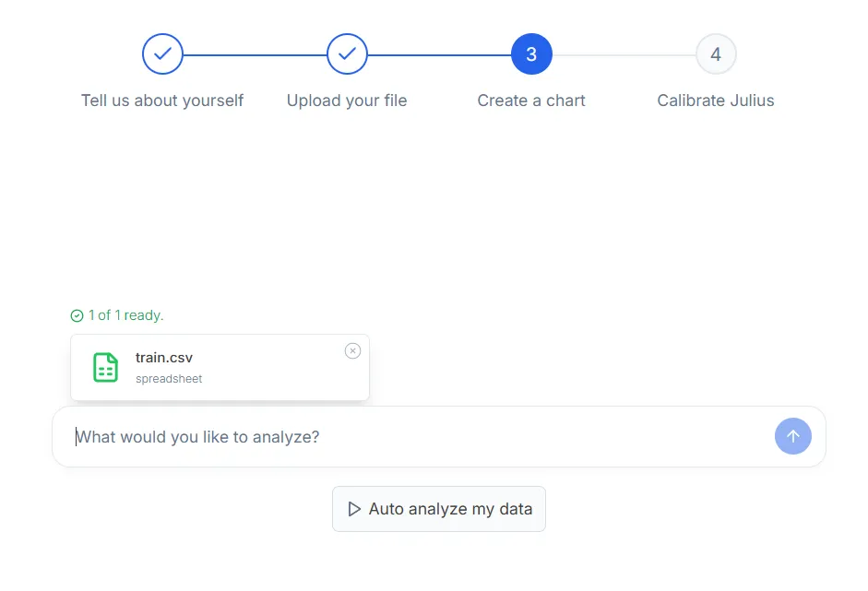Viewport: 868px width, 591px height.
Task: Click progress line between steps 3 and 4
Action: tap(624, 54)
